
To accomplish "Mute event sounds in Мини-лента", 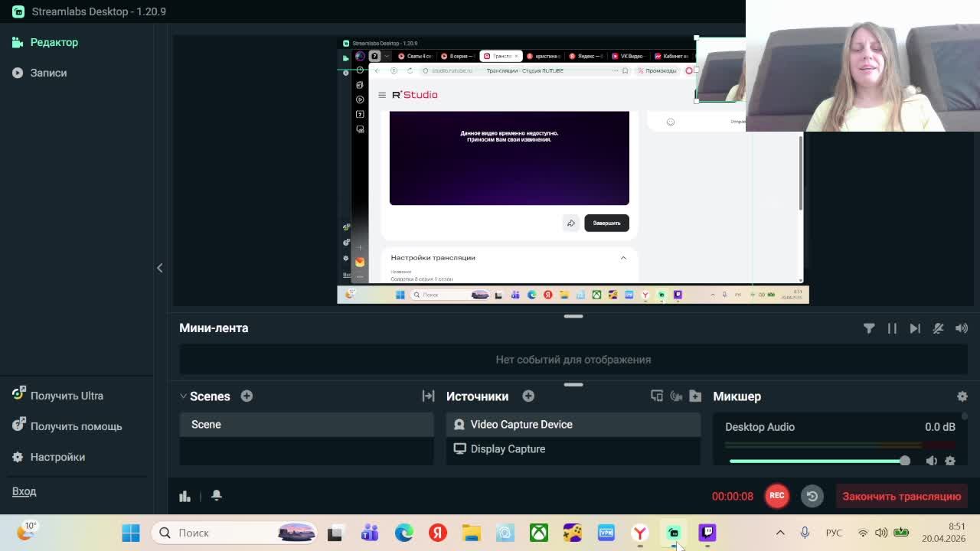I will coord(962,328).
